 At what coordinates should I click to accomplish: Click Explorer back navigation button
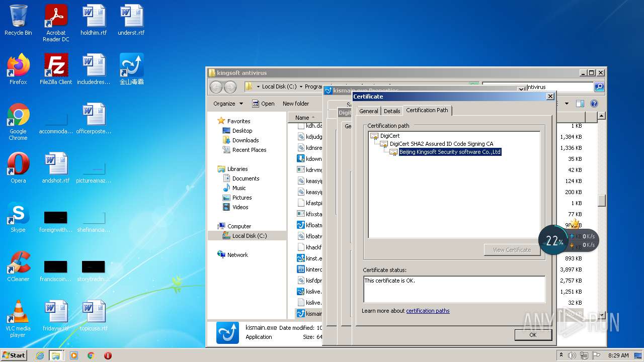[x=216, y=87]
